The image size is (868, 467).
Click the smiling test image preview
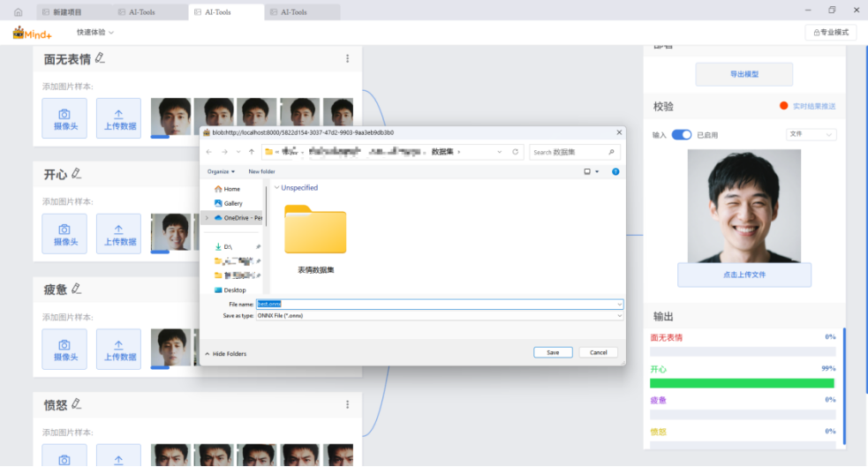pos(744,206)
